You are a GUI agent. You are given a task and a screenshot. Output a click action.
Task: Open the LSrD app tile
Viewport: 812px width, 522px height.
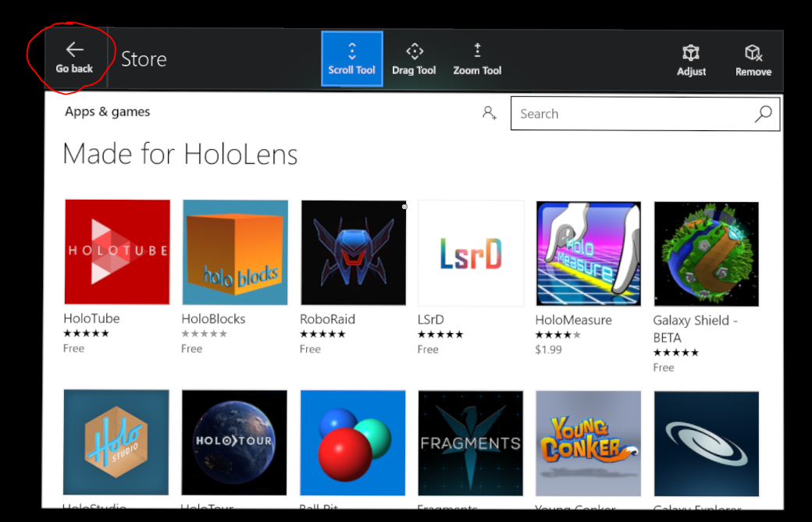point(471,254)
